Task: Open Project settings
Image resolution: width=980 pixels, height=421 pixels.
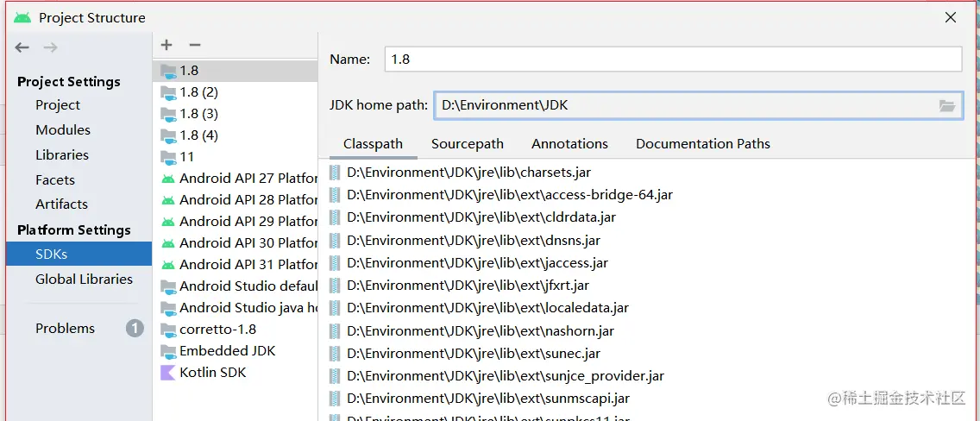Action: coord(58,105)
